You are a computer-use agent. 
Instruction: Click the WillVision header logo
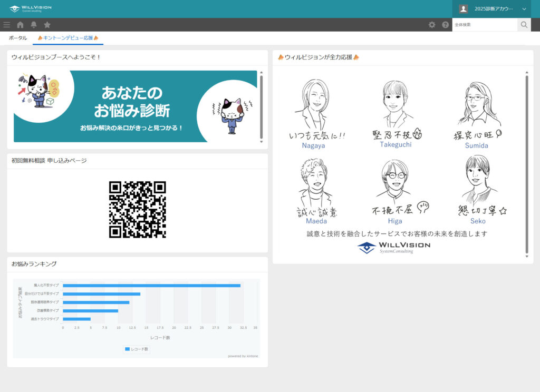pyautogui.click(x=30, y=8)
